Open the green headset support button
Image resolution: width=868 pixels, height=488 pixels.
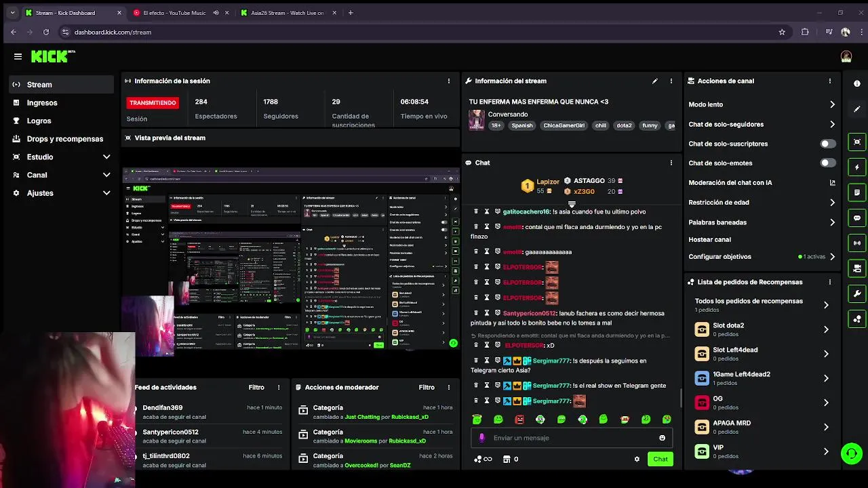point(851,453)
